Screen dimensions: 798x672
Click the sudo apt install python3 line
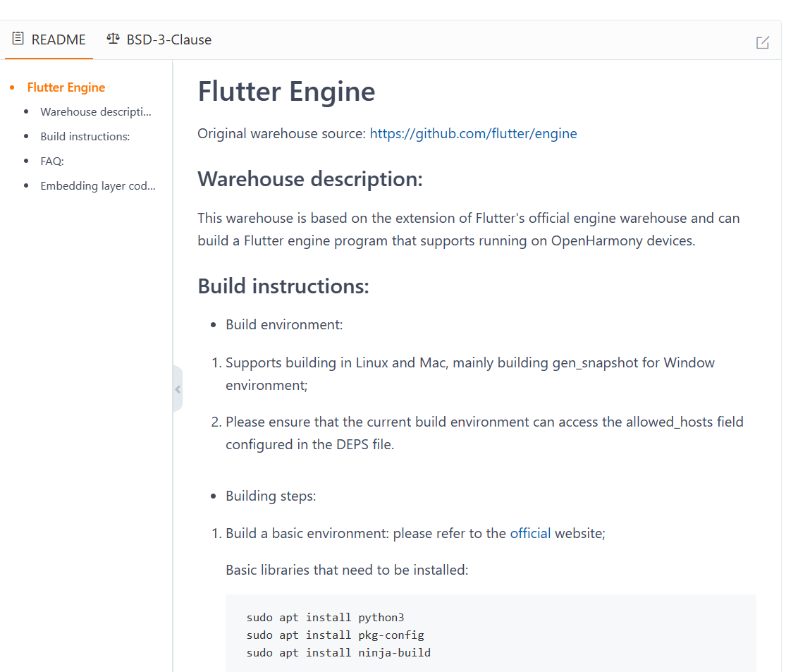tap(325, 618)
